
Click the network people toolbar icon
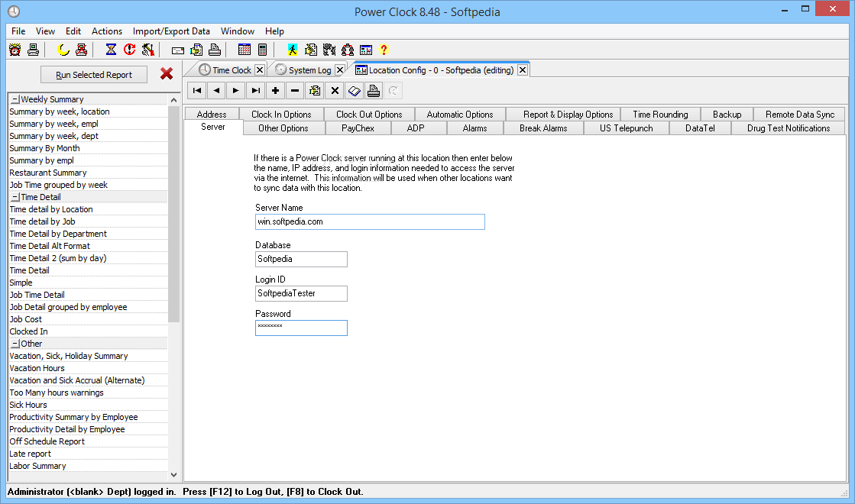(348, 50)
